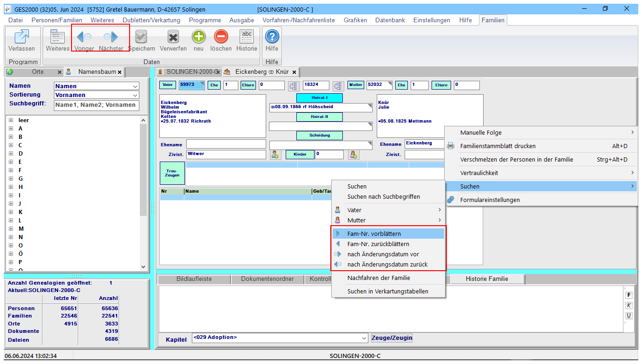Screen dimensions: 642x364
Task: Click the marriage date 08.09.1866 field
Action: click(x=321, y=108)
